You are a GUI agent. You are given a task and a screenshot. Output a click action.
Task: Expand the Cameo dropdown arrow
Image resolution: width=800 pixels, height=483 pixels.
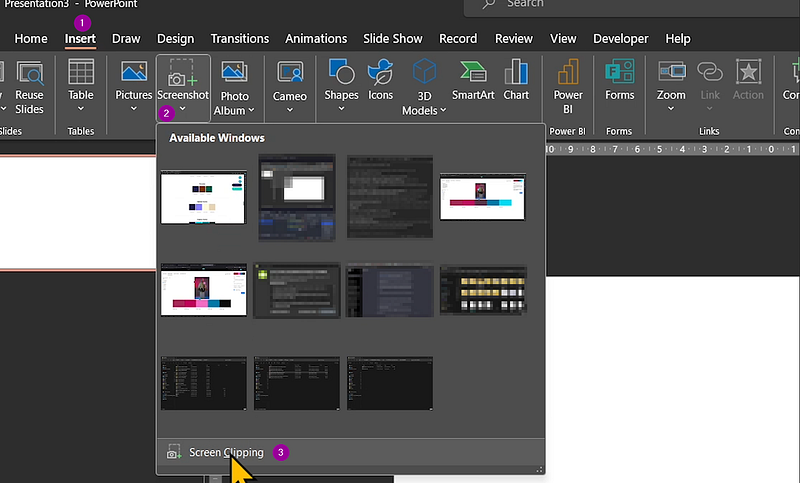click(290, 110)
